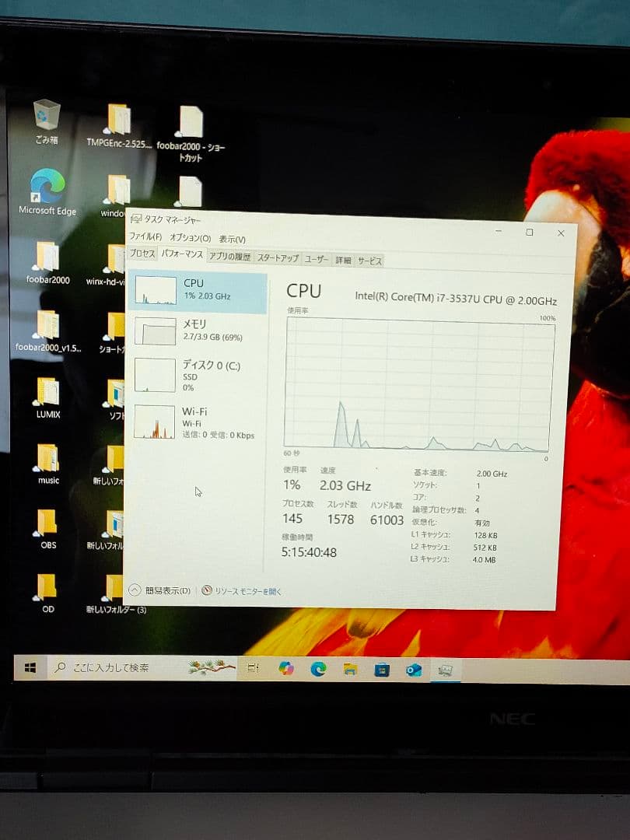This screenshot has width=630, height=840.
Task: Click the OBS folder desktop icon
Action: [47, 523]
